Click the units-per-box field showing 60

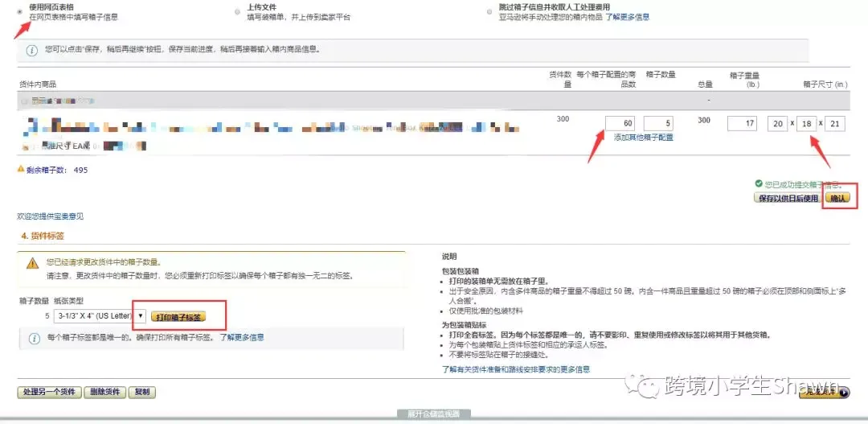coord(620,124)
